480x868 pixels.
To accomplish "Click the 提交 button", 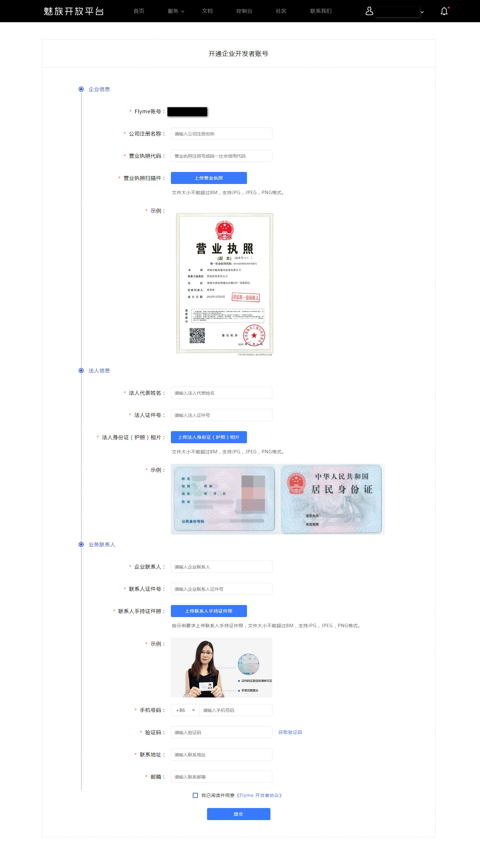I will point(238,814).
